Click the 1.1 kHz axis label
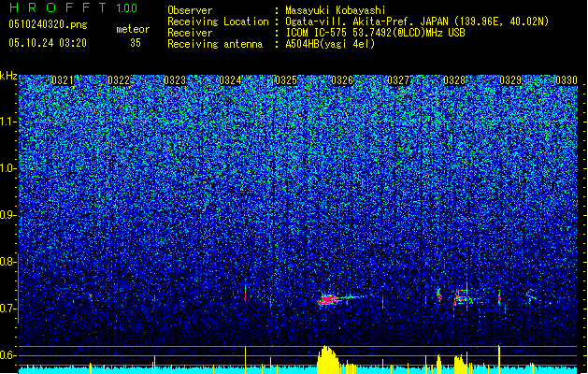Screen dimensions: 588x374 click(x=8, y=122)
